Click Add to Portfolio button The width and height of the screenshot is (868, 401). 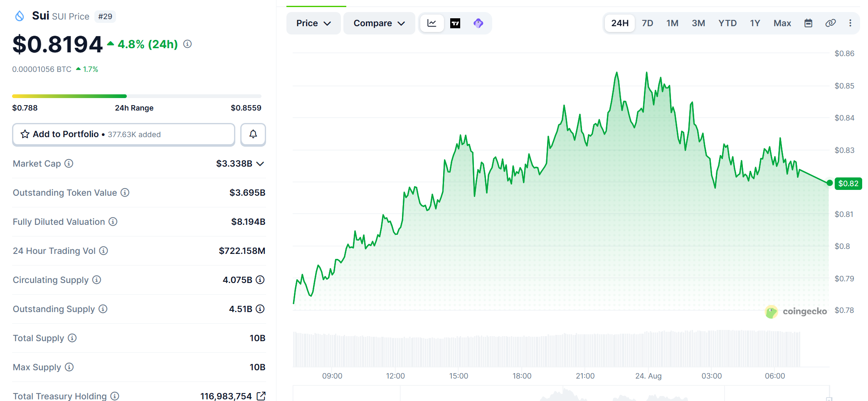click(x=123, y=134)
